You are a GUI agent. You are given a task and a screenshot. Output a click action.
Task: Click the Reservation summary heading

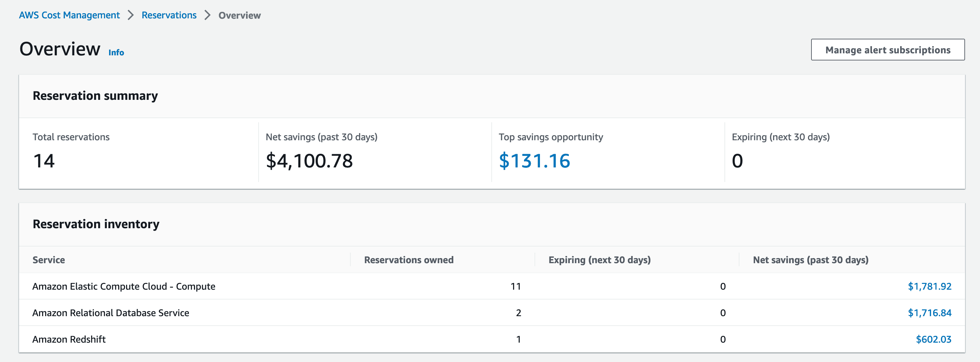point(95,95)
